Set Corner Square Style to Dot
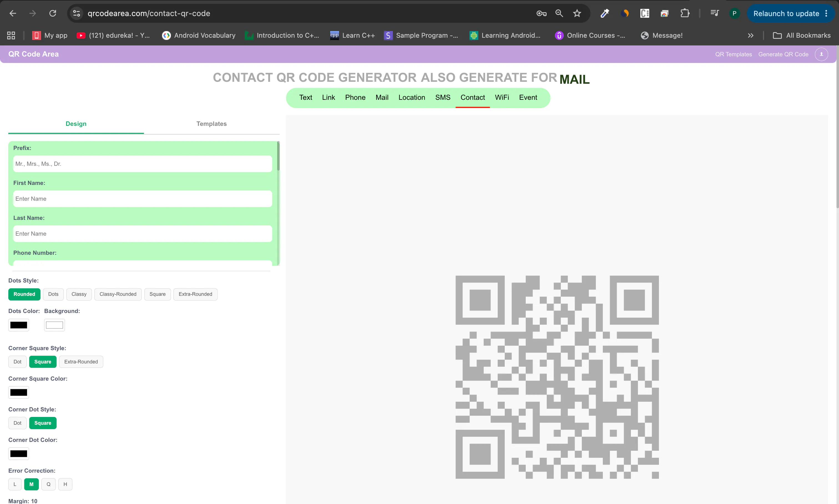The image size is (839, 504). pyautogui.click(x=17, y=362)
